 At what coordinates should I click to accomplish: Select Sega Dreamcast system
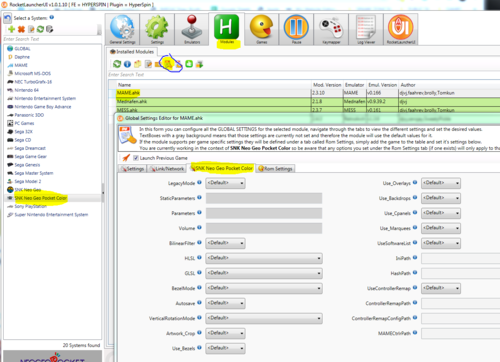pos(30,148)
